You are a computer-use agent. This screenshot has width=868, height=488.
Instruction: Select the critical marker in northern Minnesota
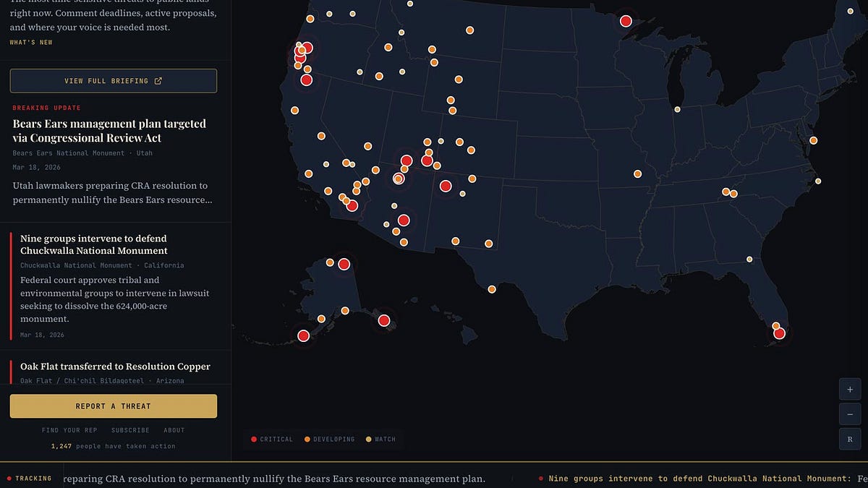[626, 22]
